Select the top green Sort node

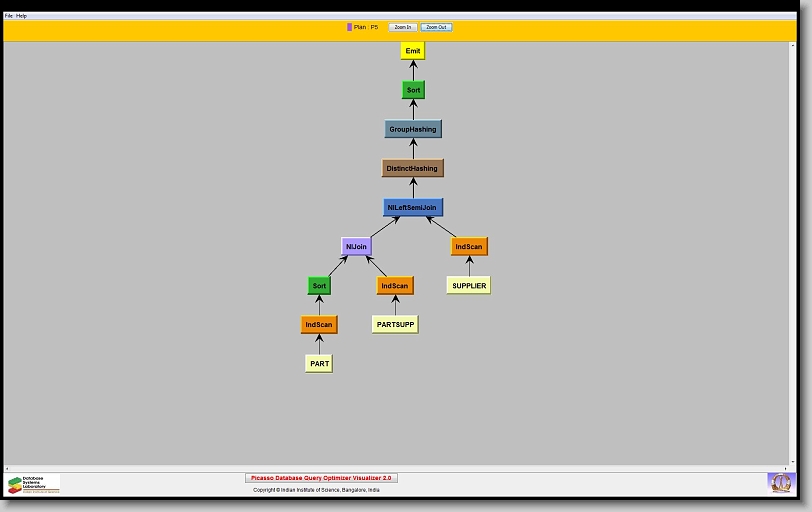413,90
